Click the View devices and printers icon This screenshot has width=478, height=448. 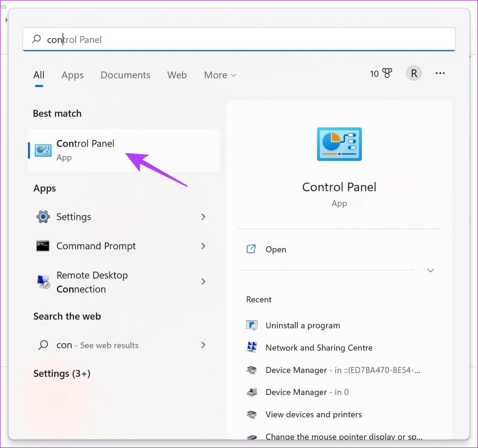[x=252, y=414]
